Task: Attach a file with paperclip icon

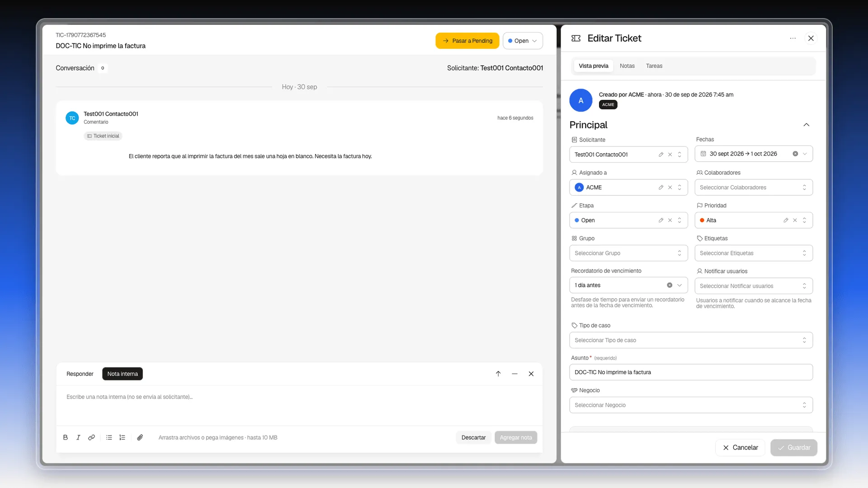Action: 140,437
